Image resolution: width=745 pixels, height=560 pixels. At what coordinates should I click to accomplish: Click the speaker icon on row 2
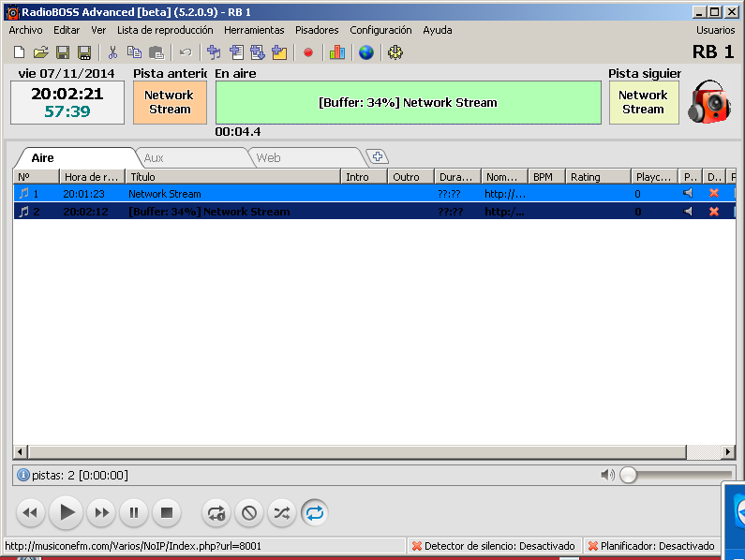click(688, 212)
